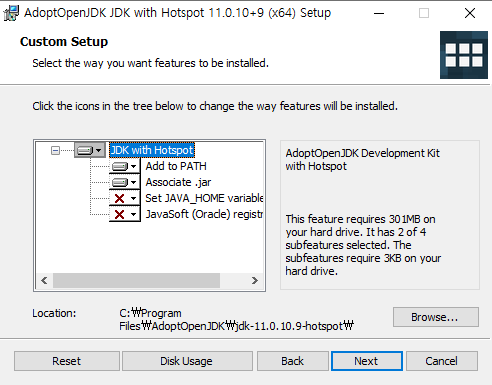Collapse the JDK with Hotspot tree node

coord(55,150)
